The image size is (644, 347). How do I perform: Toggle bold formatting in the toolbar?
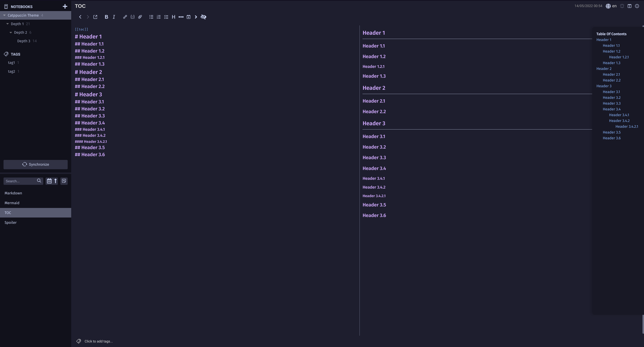(106, 17)
